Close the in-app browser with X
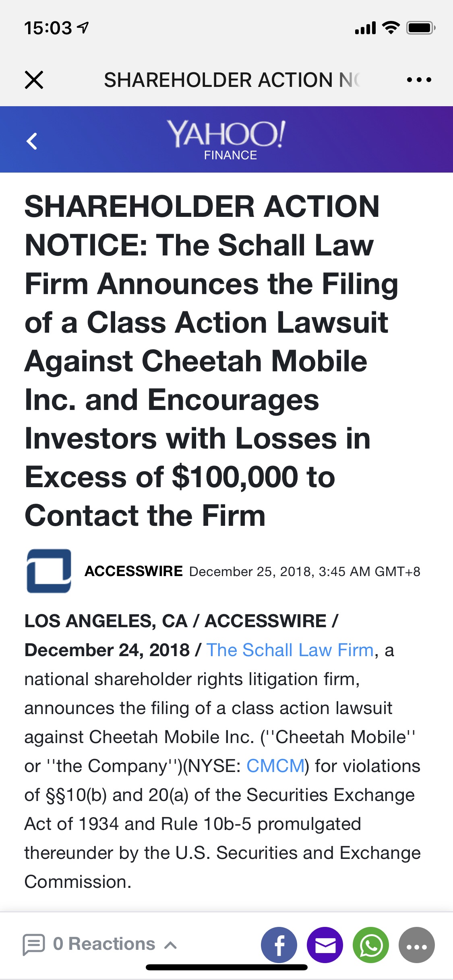 click(x=34, y=80)
